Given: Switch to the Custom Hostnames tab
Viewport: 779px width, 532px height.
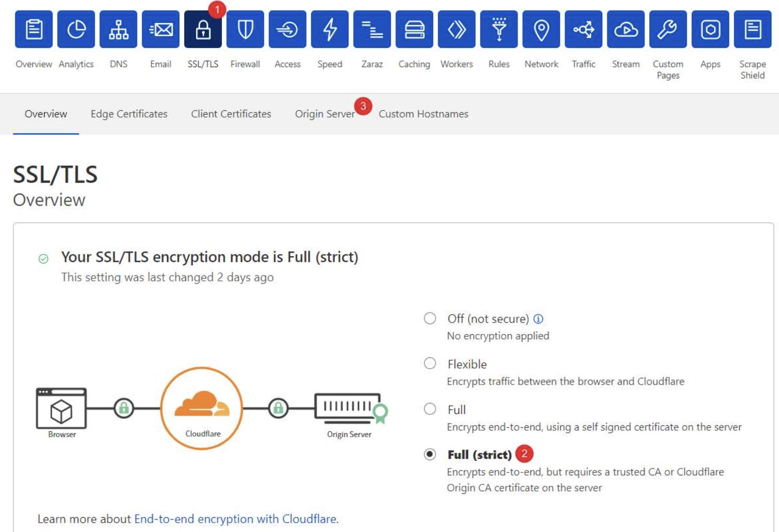Looking at the screenshot, I should click(423, 114).
